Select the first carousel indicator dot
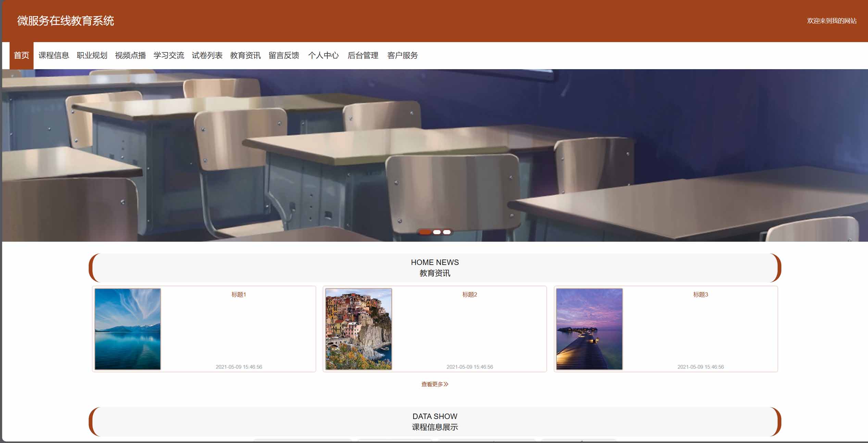Image resolution: width=868 pixels, height=443 pixels. tap(425, 232)
